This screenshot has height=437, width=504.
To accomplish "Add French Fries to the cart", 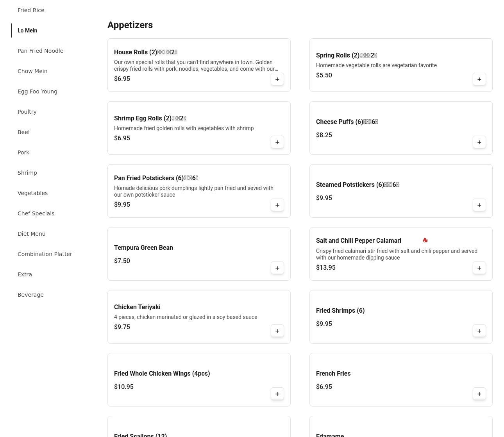I will coord(479,394).
